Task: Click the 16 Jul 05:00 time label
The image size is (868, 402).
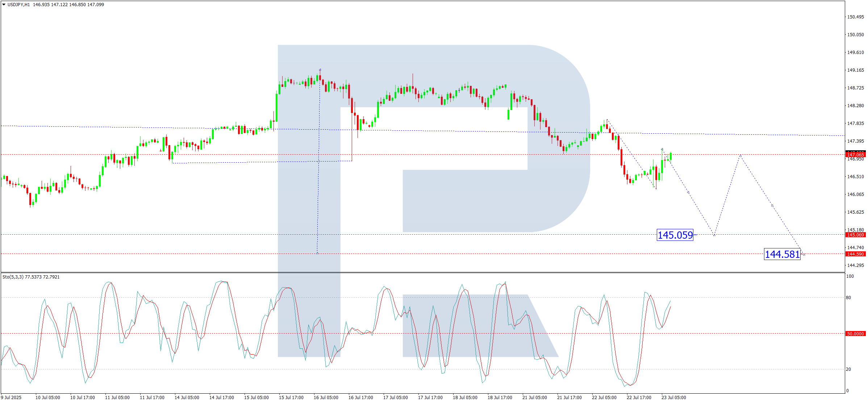Action: click(326, 398)
